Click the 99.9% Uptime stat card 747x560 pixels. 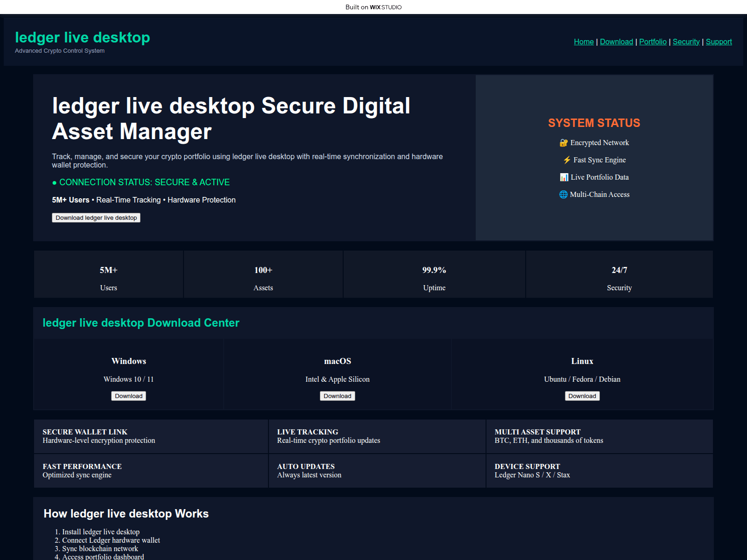(434, 274)
